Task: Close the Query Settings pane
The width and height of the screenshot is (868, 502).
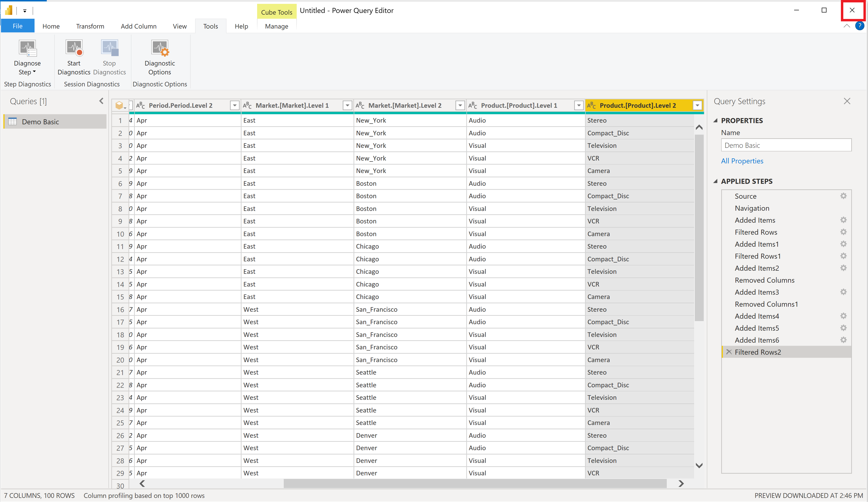Action: [x=847, y=101]
